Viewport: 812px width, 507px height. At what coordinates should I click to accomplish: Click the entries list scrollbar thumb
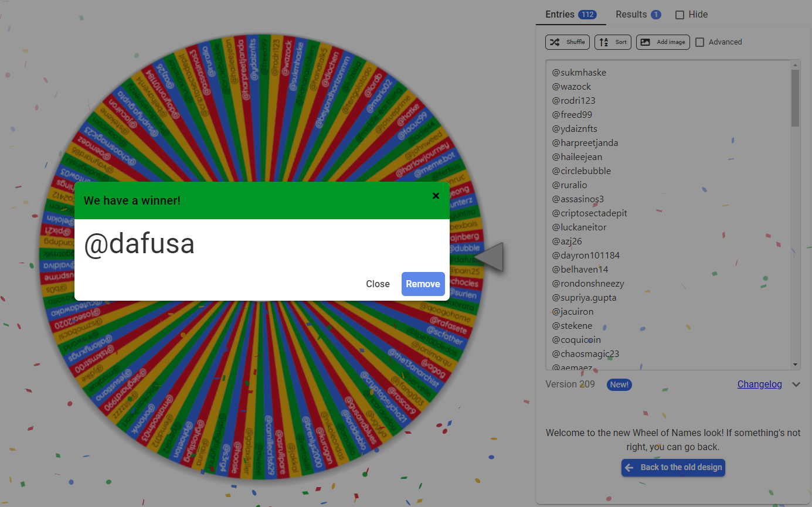(795, 98)
